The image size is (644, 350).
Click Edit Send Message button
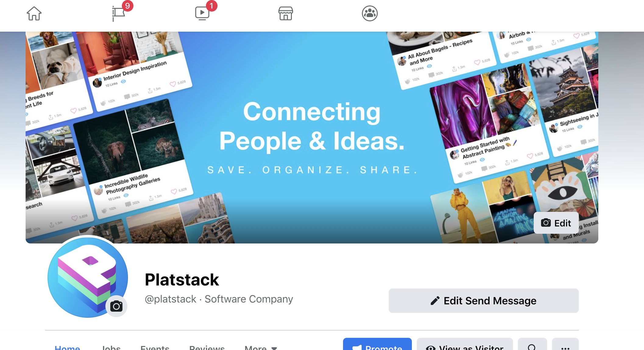pos(483,300)
